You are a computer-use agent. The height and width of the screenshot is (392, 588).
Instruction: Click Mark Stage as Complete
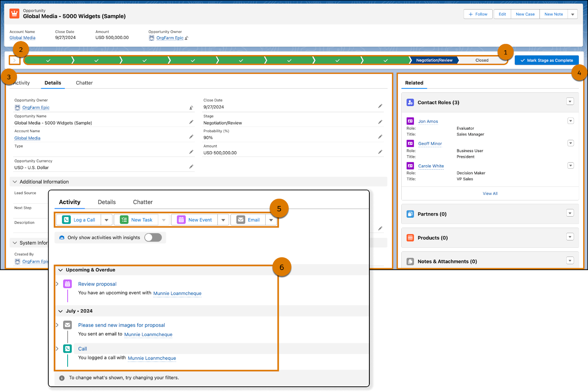[x=546, y=60]
